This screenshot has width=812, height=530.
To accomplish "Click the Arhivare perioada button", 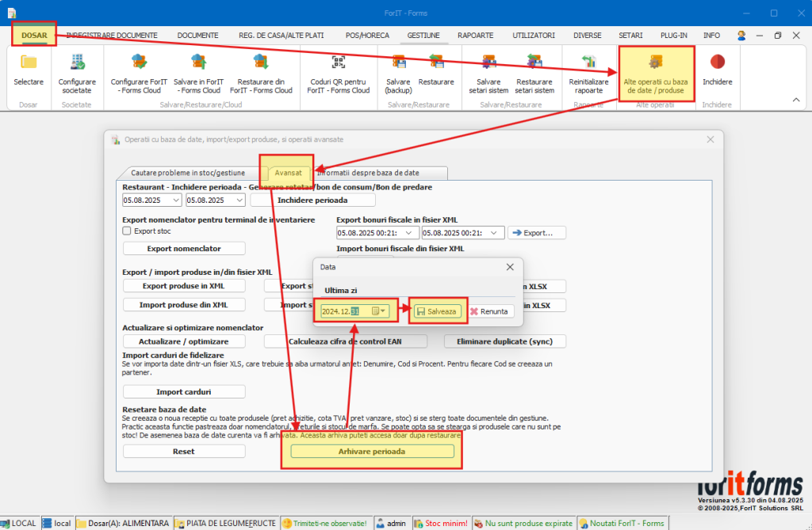I will pos(372,452).
